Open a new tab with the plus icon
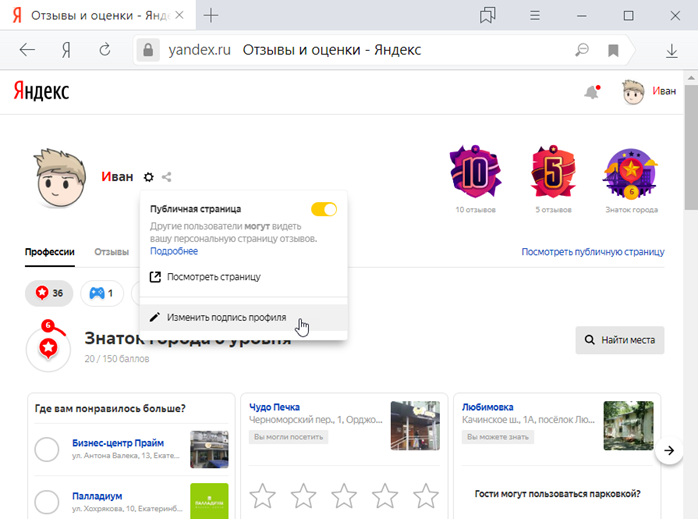Viewport: 698px width, 519px height. [211, 16]
